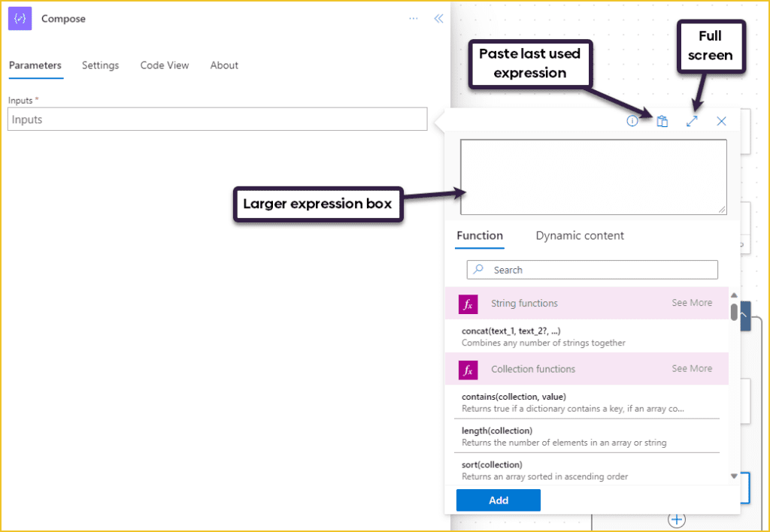Image resolution: width=770 pixels, height=532 pixels.
Task: Click the Add button
Action: tap(498, 500)
